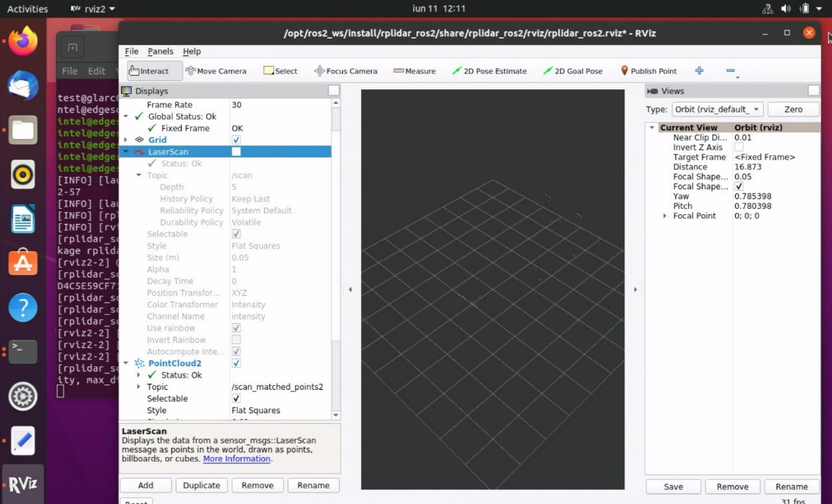This screenshot has height=504, width=832.
Task: Click the network icon in top bar
Action: (x=767, y=8)
